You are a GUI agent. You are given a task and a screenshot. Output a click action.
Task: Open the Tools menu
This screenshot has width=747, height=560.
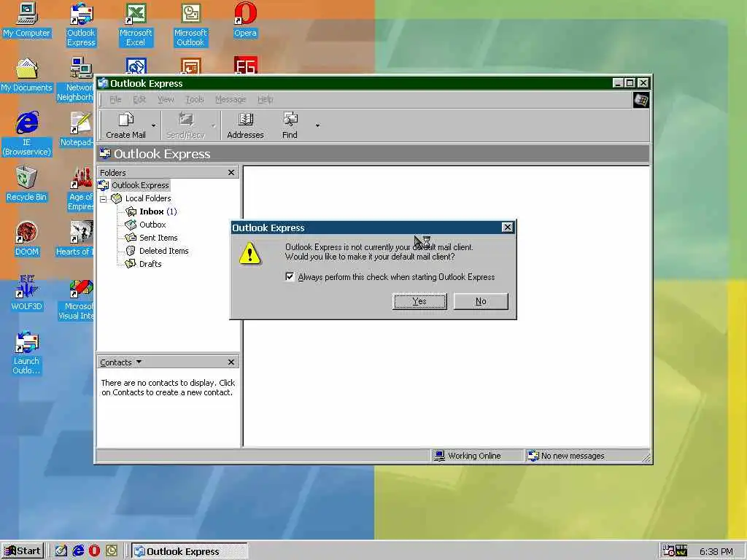tap(195, 99)
